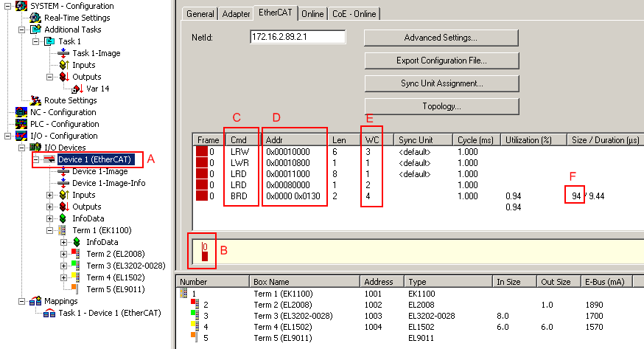644x349 pixels.
Task: Select EL9011 type cell in table
Action: pyautogui.click(x=421, y=338)
